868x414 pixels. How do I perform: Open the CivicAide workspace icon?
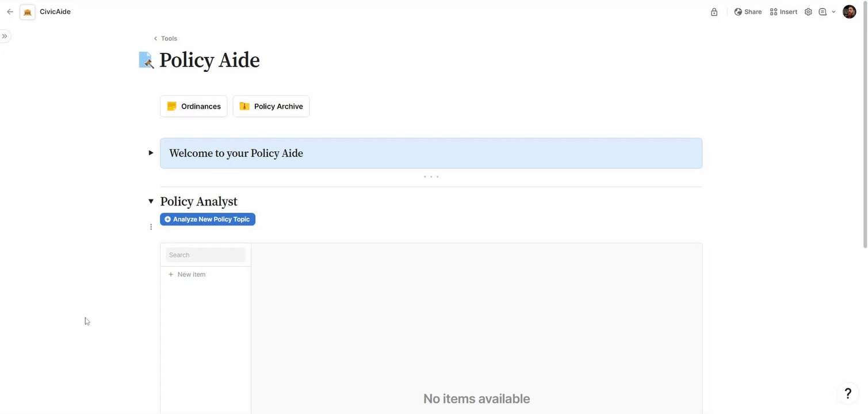[x=28, y=12]
